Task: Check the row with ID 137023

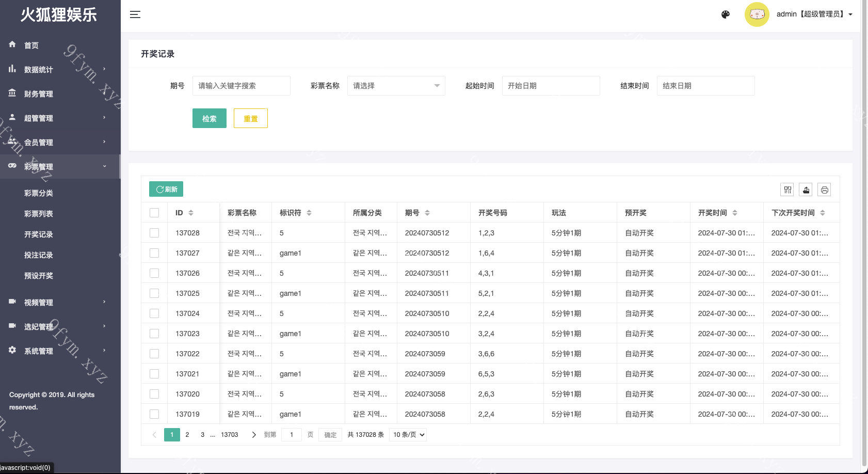Action: pos(154,334)
